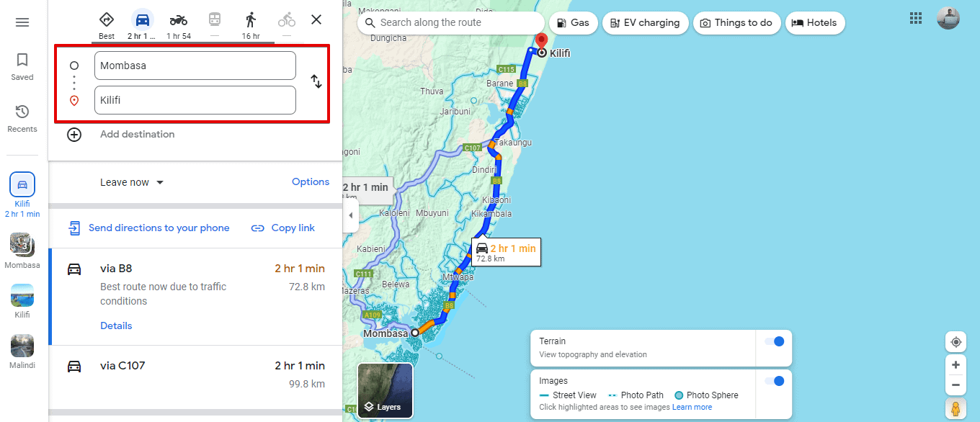Viewport: 980px width, 422px height.
Task: Click the Mtwapa map label
Action: coord(458,277)
